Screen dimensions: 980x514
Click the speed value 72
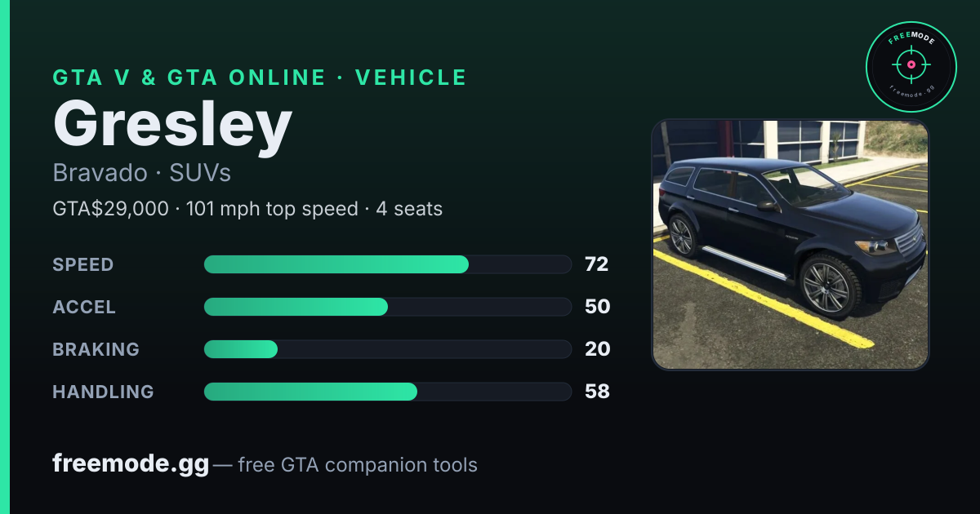(597, 264)
